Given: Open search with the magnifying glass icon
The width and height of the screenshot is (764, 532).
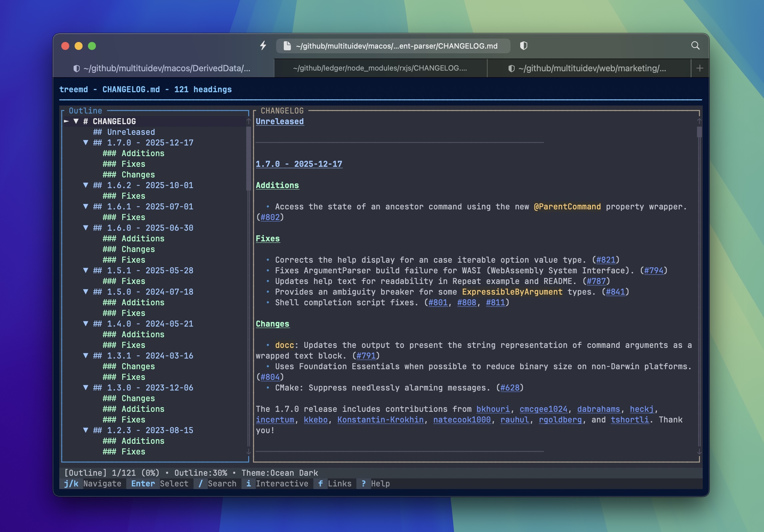Looking at the screenshot, I should 695,45.
